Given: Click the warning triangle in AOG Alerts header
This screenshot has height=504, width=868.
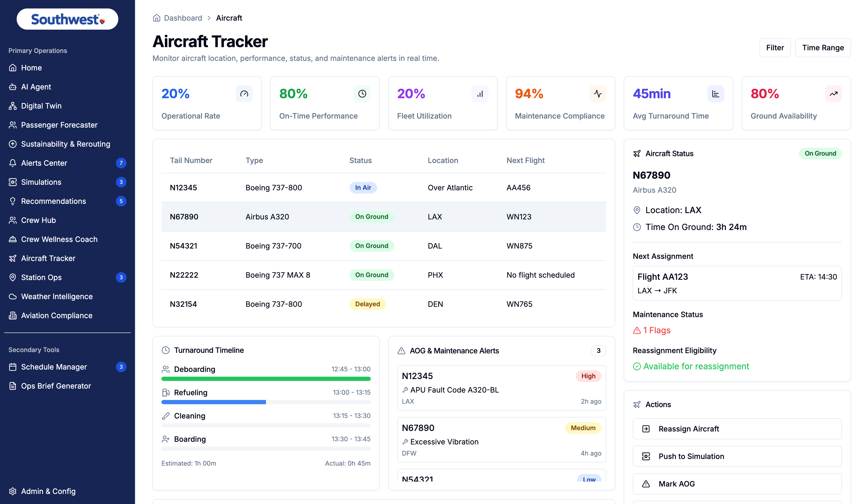Looking at the screenshot, I should 402,351.
